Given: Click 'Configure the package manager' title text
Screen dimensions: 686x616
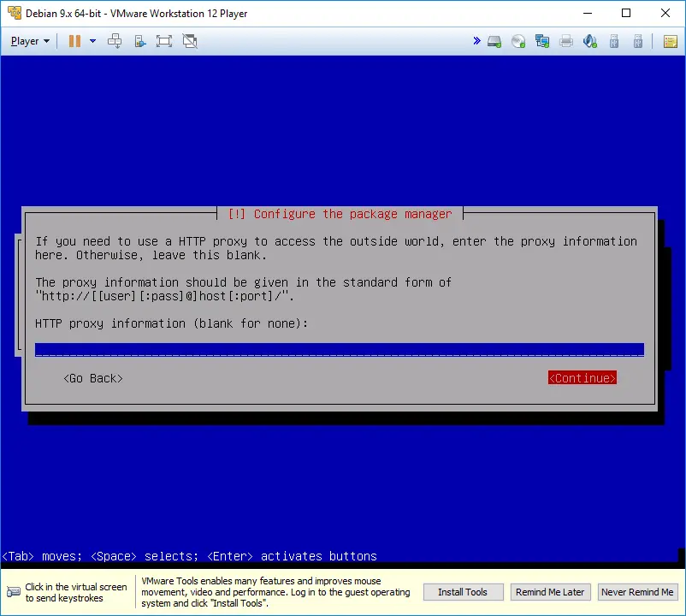Looking at the screenshot, I should click(x=352, y=214).
